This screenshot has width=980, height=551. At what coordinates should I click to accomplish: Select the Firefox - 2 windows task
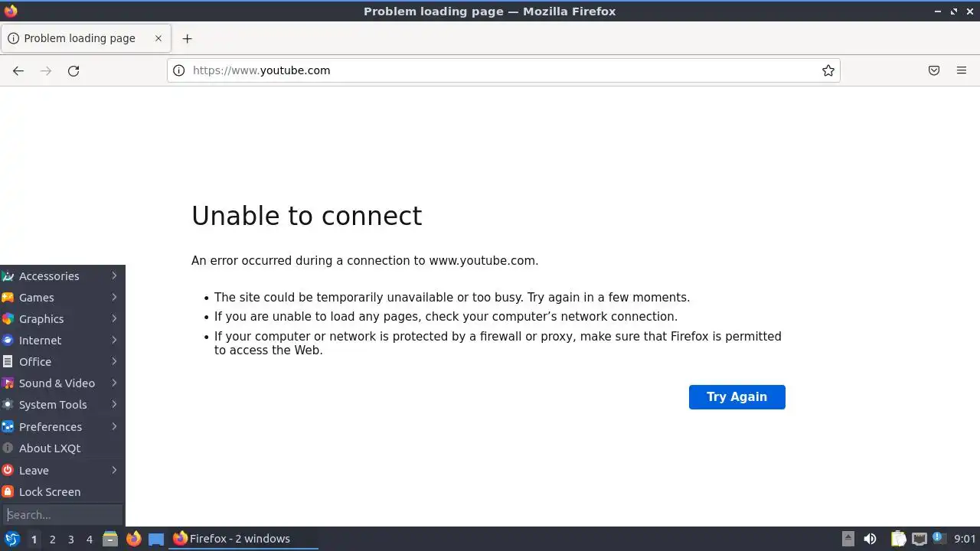click(243, 539)
